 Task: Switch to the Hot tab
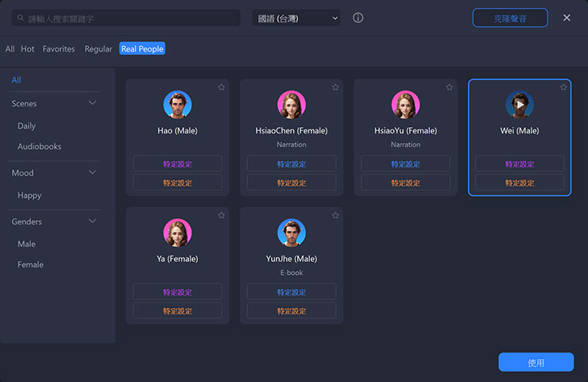click(28, 49)
